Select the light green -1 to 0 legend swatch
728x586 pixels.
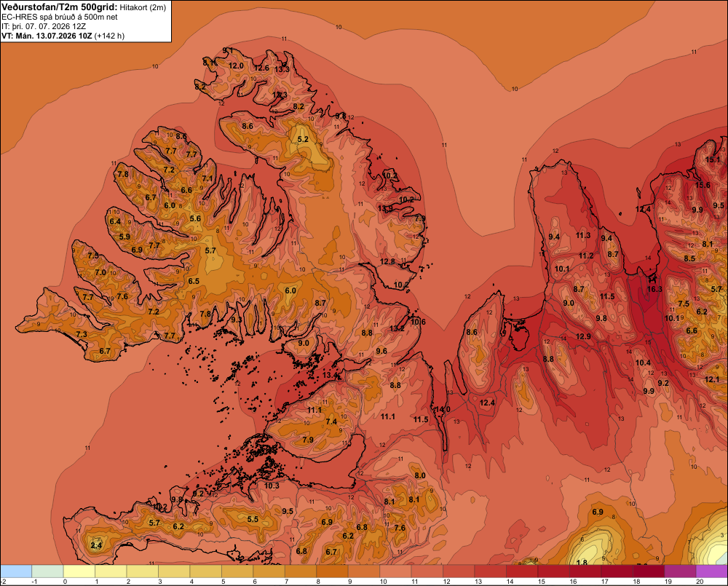47,571
